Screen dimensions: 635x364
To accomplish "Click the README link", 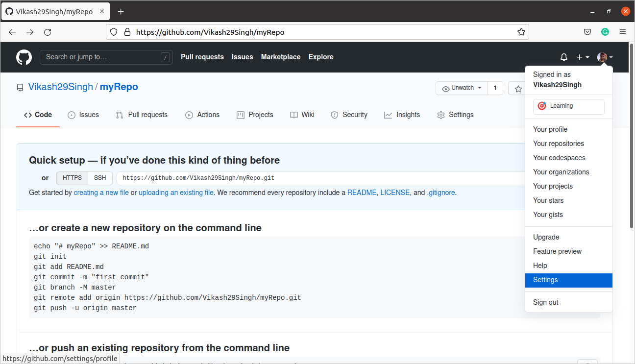I will tap(362, 193).
